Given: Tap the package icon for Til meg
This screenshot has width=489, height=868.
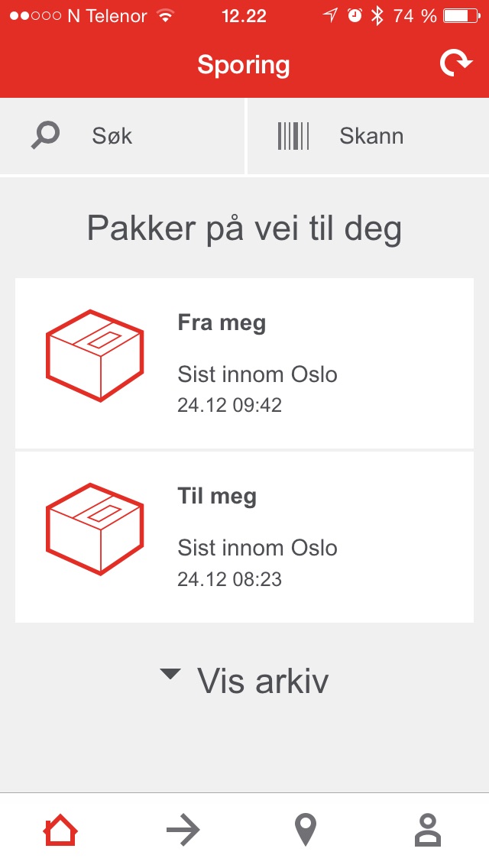Looking at the screenshot, I should click(x=95, y=529).
